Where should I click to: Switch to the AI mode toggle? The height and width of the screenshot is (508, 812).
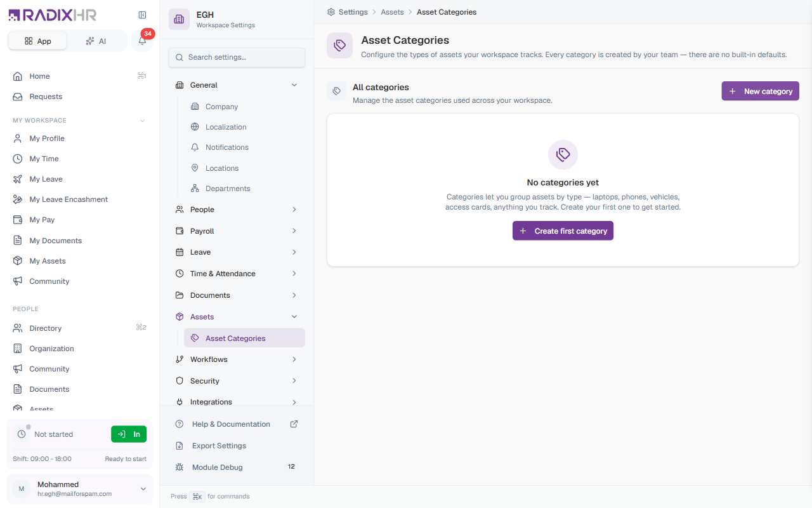(x=96, y=41)
